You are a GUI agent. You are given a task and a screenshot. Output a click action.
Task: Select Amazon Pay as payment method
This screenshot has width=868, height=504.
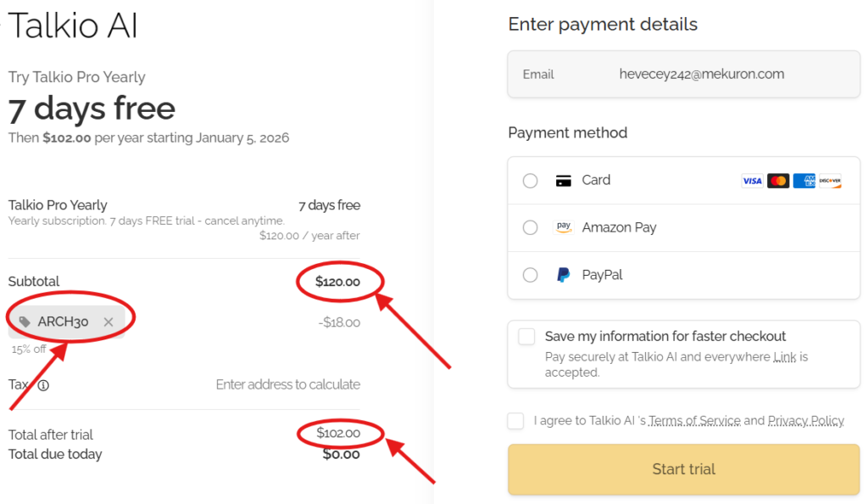click(530, 227)
